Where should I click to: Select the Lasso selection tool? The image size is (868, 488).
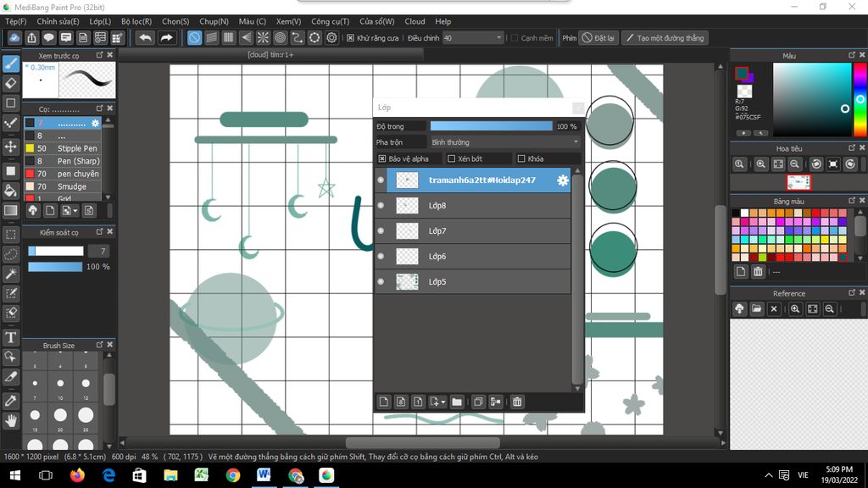[10, 254]
